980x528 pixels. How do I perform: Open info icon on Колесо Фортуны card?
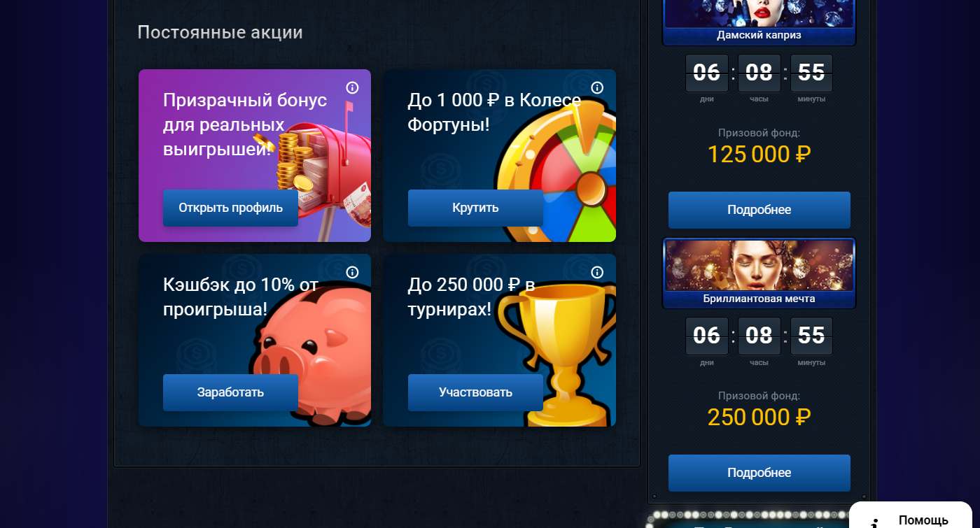(597, 87)
